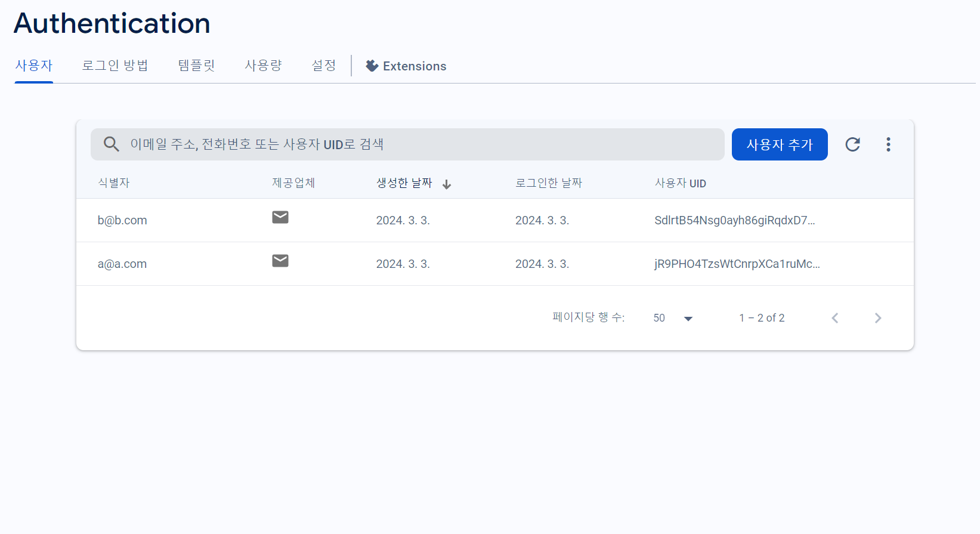Go to next page arrow
980x534 pixels.
878,318
